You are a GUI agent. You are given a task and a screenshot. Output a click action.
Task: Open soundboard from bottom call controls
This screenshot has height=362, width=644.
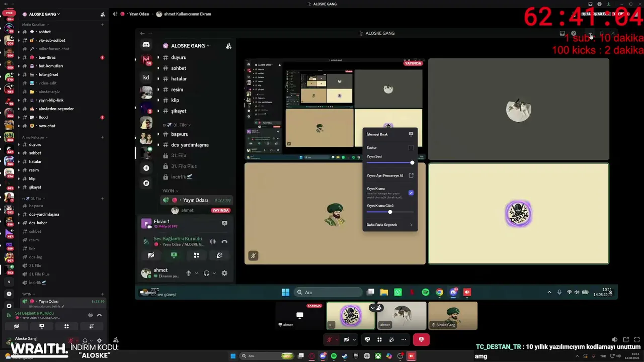click(391, 339)
